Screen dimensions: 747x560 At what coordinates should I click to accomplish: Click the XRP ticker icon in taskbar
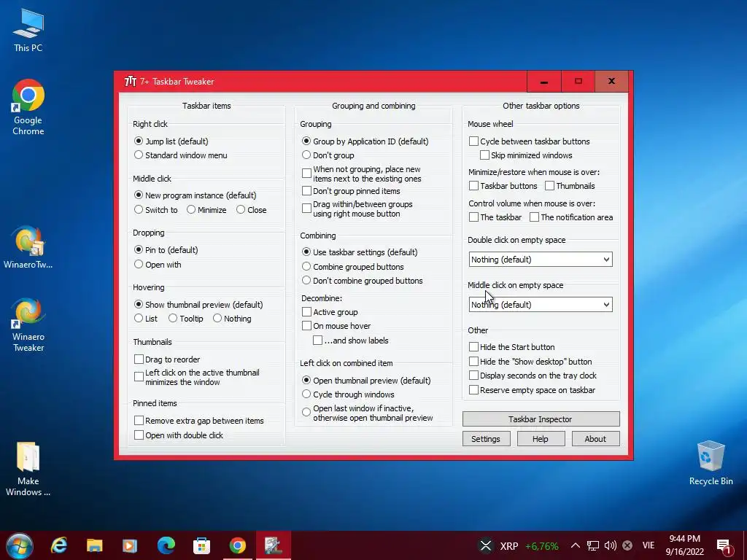[x=485, y=545]
